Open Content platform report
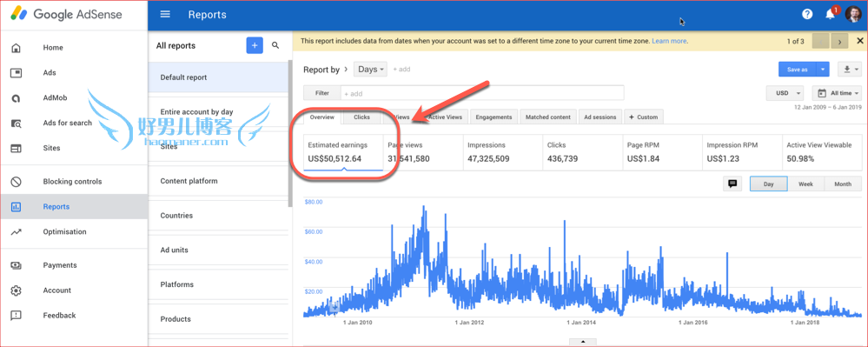 point(219,181)
